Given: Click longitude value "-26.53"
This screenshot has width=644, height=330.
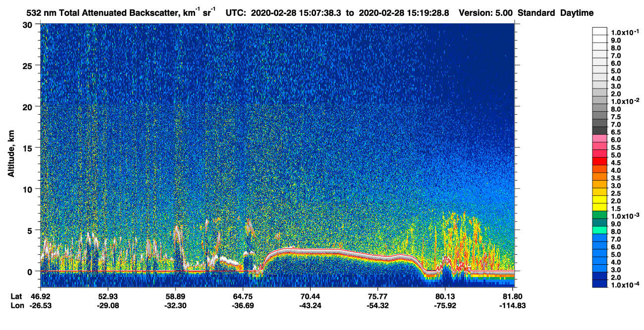Looking at the screenshot, I should [40, 305].
